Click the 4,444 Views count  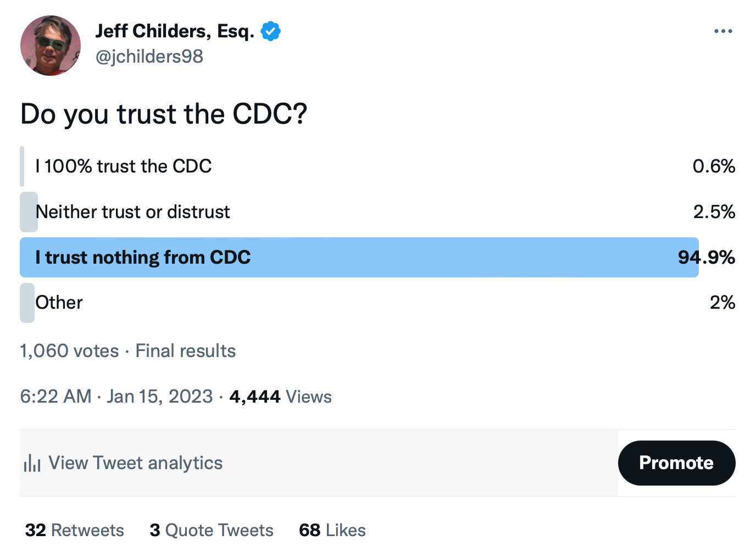(280, 397)
